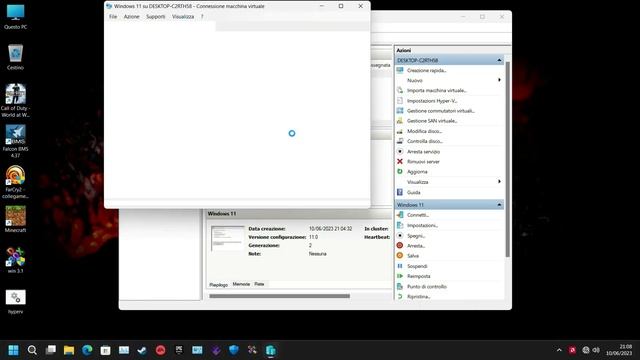Click horizontal scrollbar under details pane
640x360 pixels.
[x=280, y=296]
